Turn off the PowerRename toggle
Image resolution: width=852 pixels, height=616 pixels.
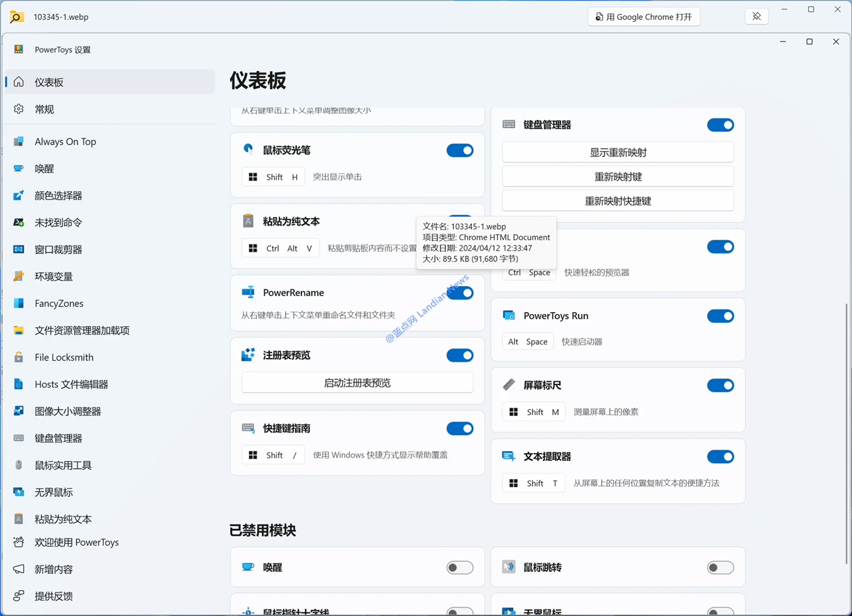click(460, 293)
